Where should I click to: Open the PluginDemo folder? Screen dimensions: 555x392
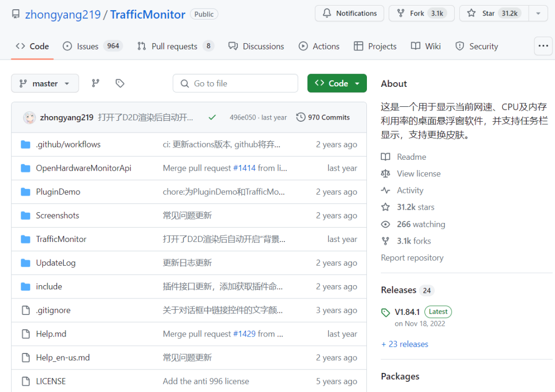pos(58,192)
